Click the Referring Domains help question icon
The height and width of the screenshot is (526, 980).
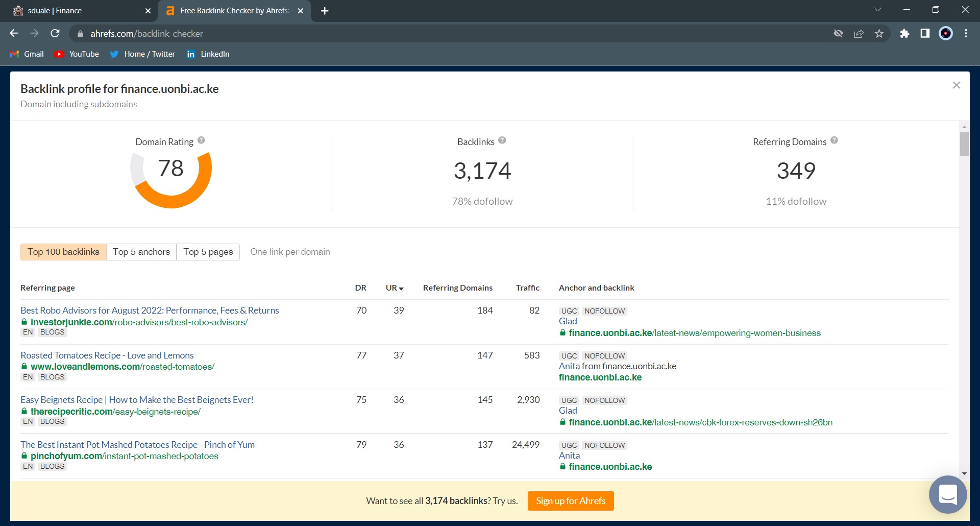[834, 140]
